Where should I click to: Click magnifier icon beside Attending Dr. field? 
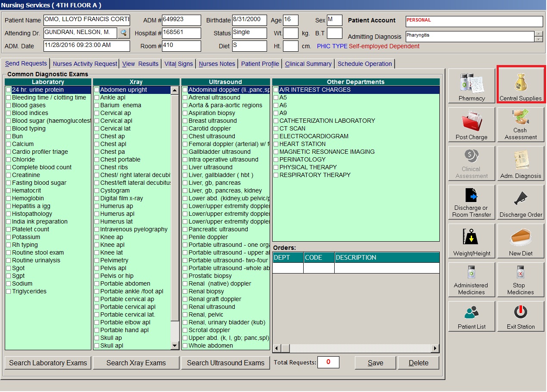coord(124,33)
